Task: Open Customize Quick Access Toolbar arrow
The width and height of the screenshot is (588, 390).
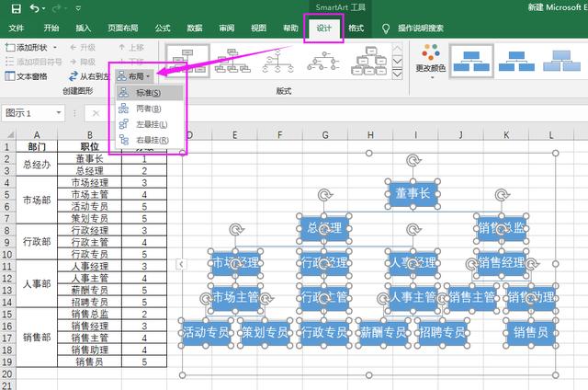Action: [x=78, y=8]
